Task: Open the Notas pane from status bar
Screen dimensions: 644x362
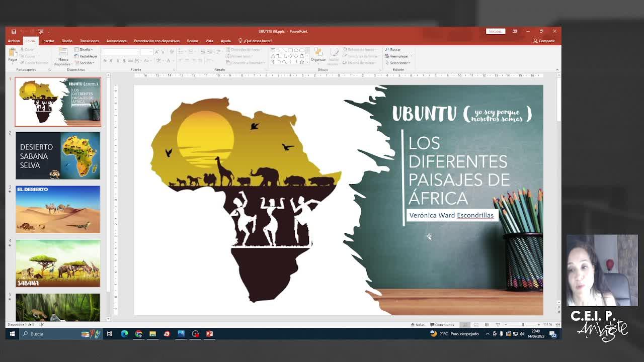Action: click(418, 325)
